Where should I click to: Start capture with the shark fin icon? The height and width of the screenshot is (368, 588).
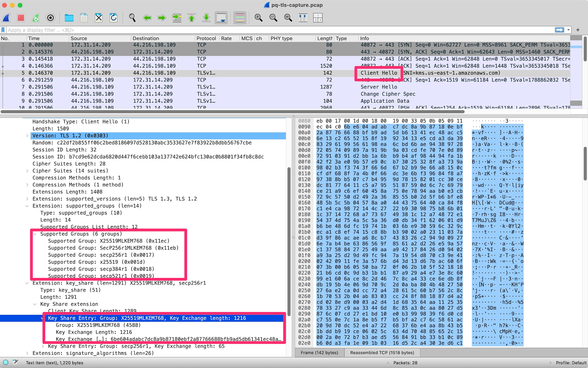(6, 18)
